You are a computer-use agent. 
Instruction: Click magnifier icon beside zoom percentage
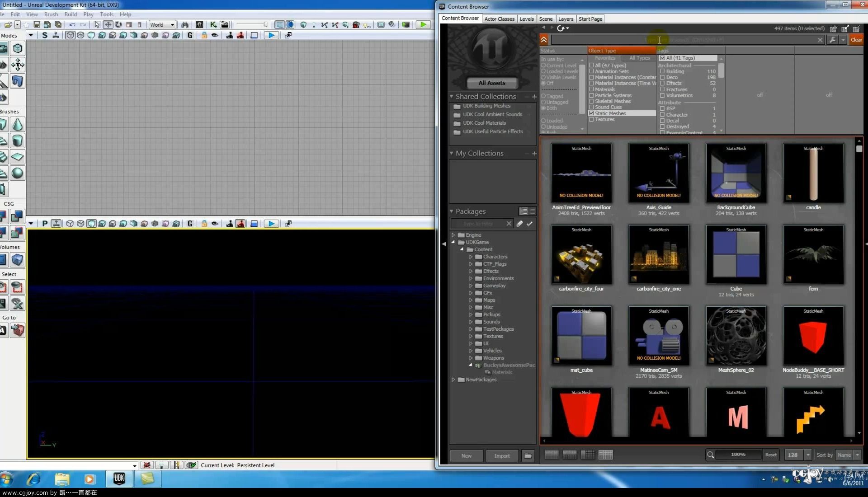click(x=711, y=455)
